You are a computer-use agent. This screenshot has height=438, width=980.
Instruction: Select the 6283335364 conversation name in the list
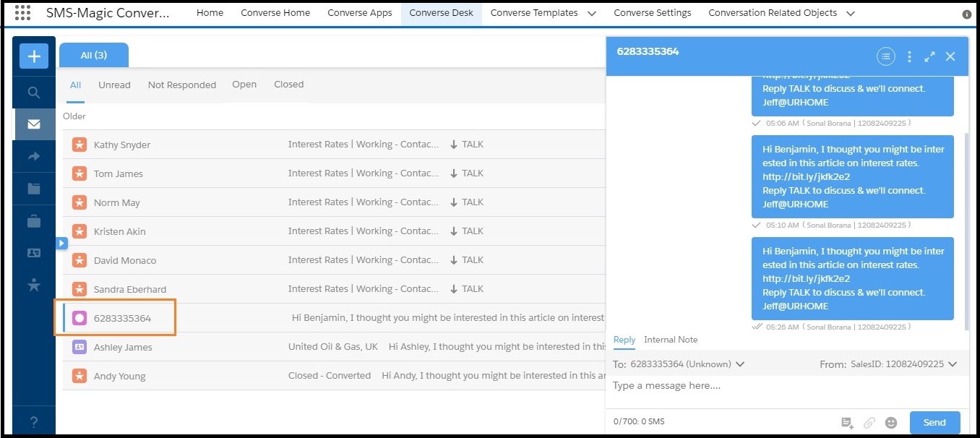coord(122,318)
